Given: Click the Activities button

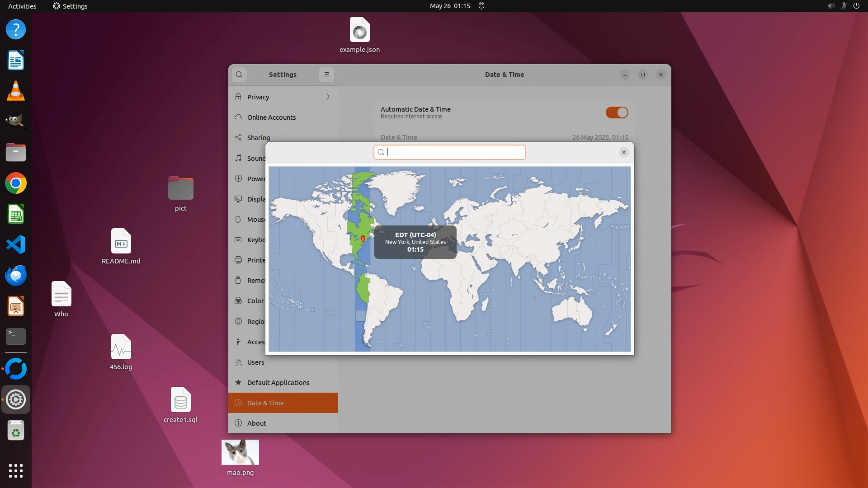Looking at the screenshot, I should point(22,6).
